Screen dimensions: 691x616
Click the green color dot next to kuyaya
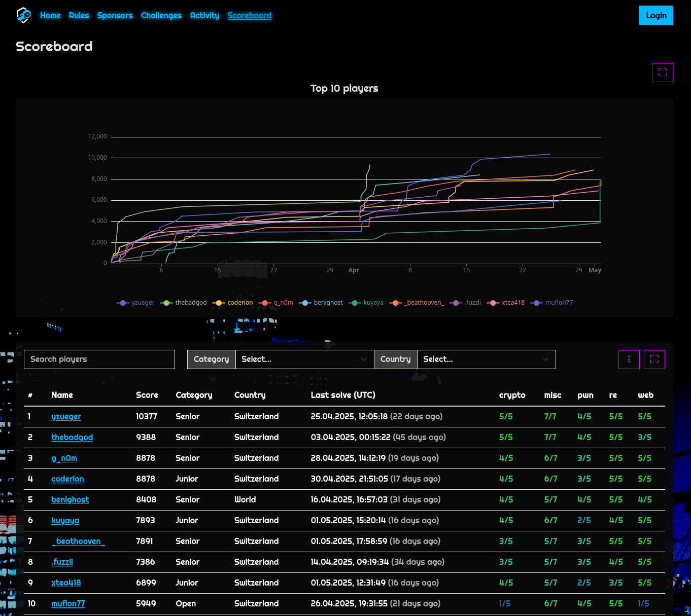354,302
